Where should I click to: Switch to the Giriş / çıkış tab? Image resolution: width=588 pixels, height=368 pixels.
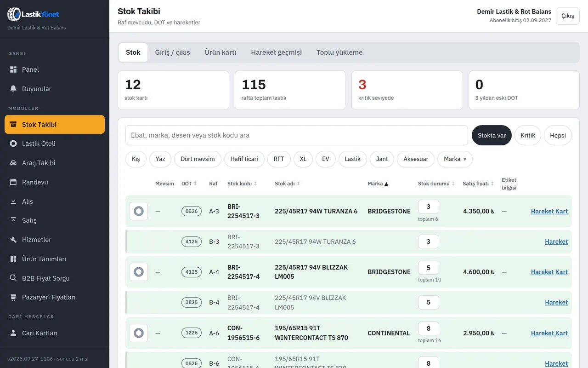click(x=172, y=52)
